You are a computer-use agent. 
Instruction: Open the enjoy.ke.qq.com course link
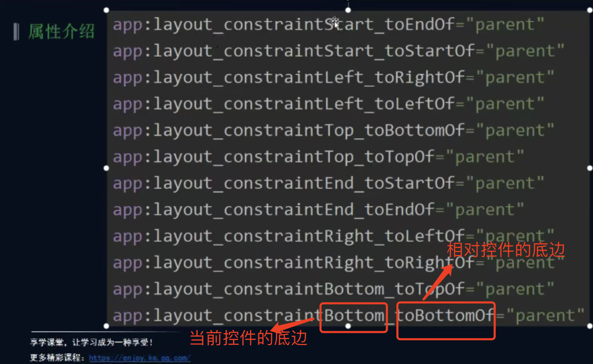pyautogui.click(x=139, y=358)
